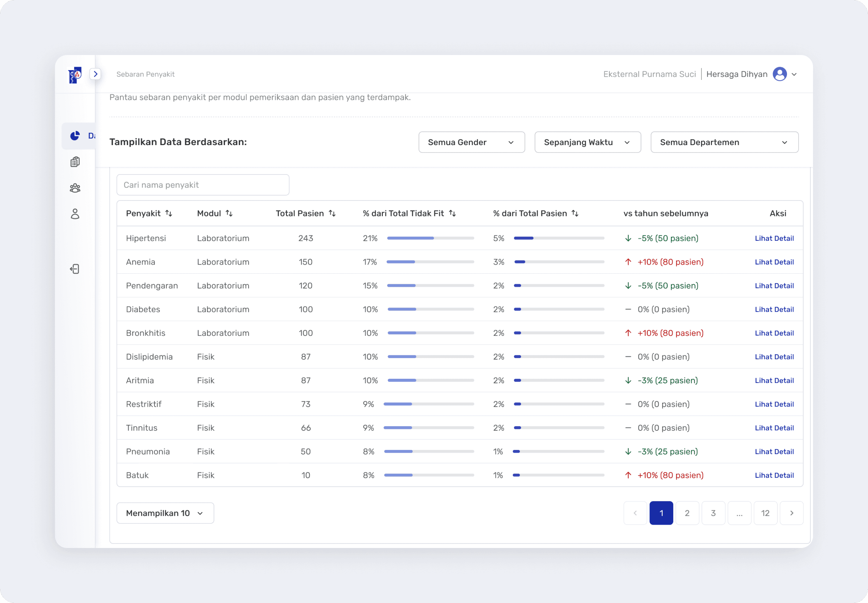
Task: Open the group of people sidebar icon
Action: pyautogui.click(x=75, y=188)
